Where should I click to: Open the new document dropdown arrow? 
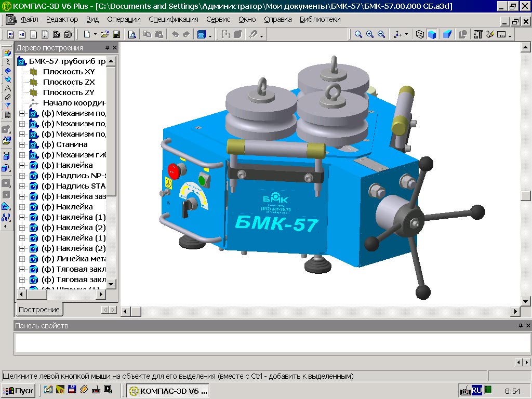(x=95, y=35)
